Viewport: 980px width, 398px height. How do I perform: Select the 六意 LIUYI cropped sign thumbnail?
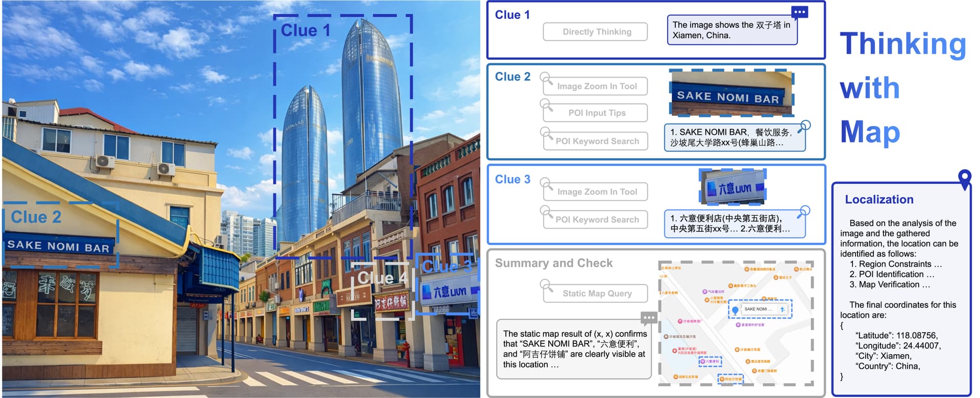click(732, 186)
